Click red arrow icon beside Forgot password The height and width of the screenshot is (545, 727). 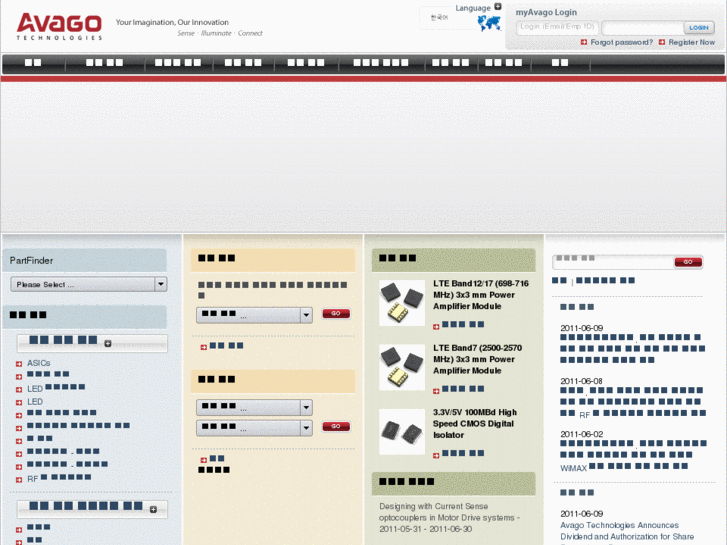point(584,42)
